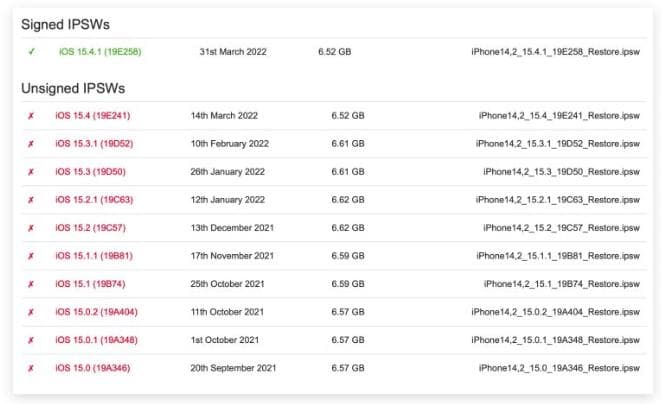Screen dimensions: 661x404
Task: Select the iOS 15.3.1 (19D52) firmware link
Action: pyautogui.click(x=94, y=144)
